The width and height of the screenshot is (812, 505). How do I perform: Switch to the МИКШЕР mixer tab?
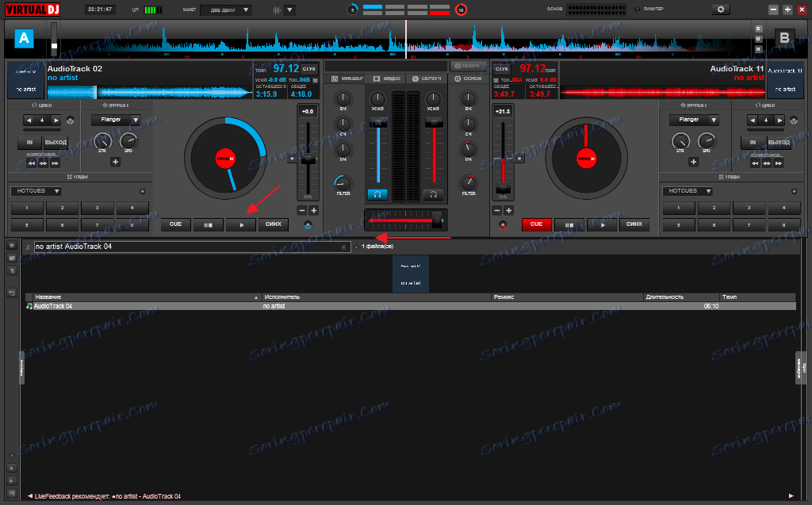tap(347, 78)
